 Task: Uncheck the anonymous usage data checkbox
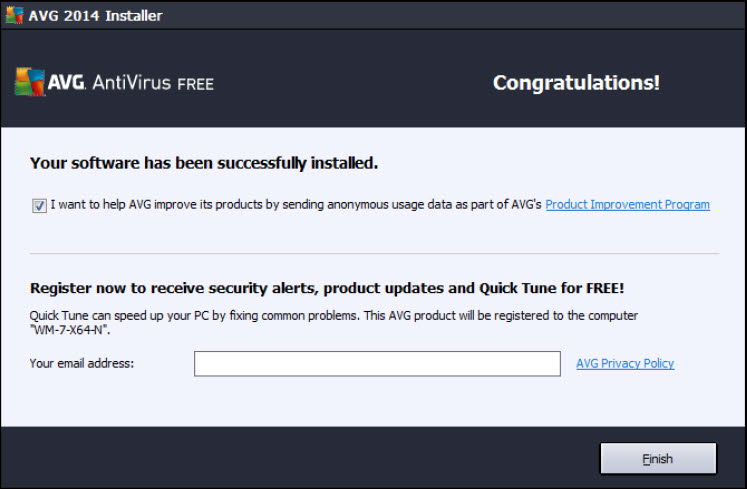click(x=39, y=205)
